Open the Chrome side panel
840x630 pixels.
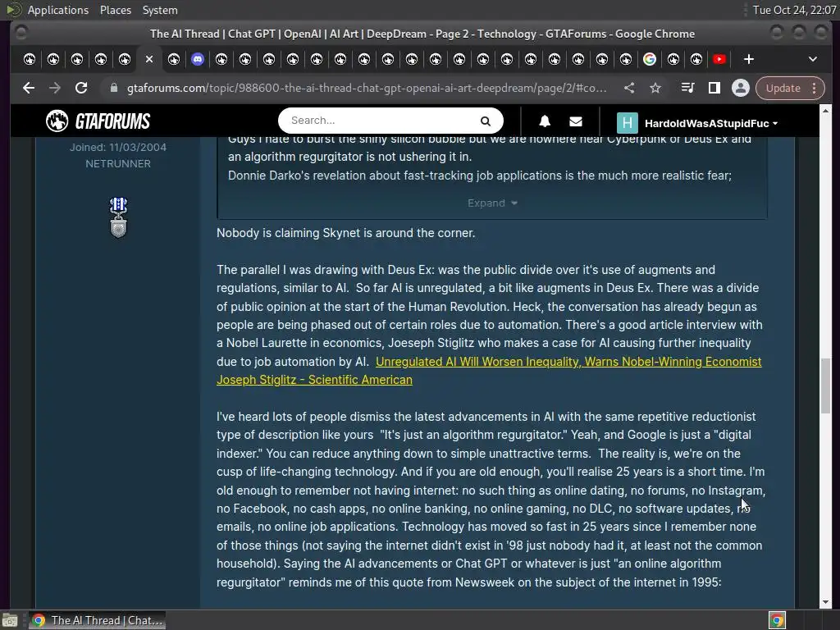coord(714,88)
